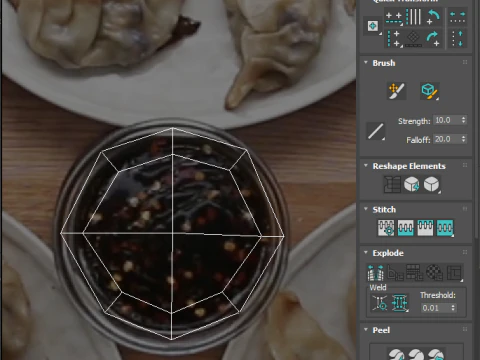Space selection horizontally
The image size is (480, 360).
pyautogui.click(x=458, y=17)
